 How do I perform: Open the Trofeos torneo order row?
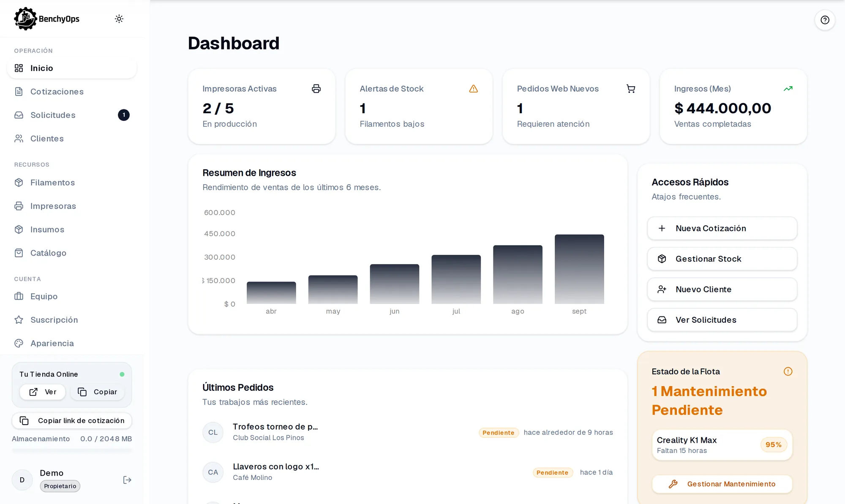point(408,432)
